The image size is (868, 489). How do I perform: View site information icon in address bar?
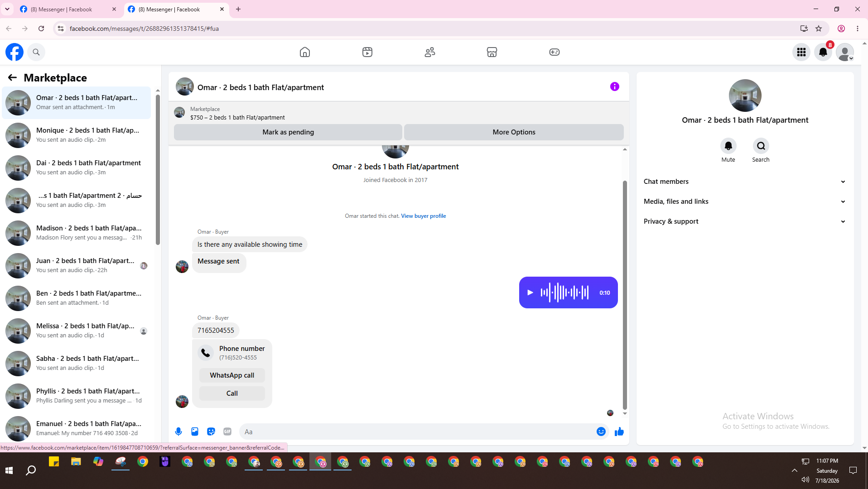coord(60,29)
